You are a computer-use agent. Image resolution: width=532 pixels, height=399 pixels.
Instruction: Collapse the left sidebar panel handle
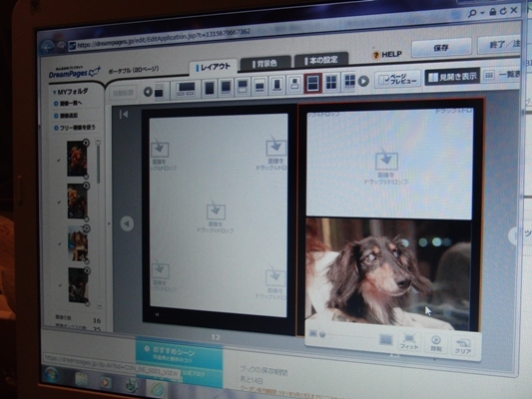(109, 223)
